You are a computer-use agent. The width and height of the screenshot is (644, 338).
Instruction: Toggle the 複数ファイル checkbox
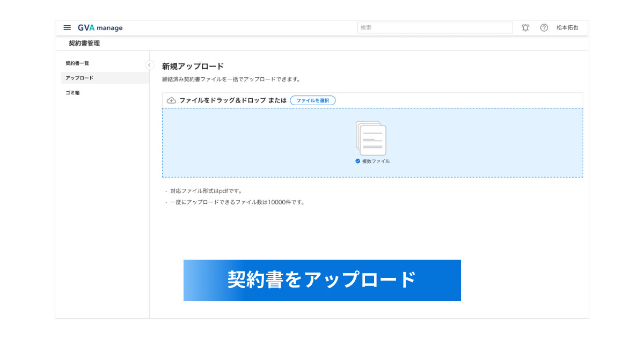tap(358, 161)
